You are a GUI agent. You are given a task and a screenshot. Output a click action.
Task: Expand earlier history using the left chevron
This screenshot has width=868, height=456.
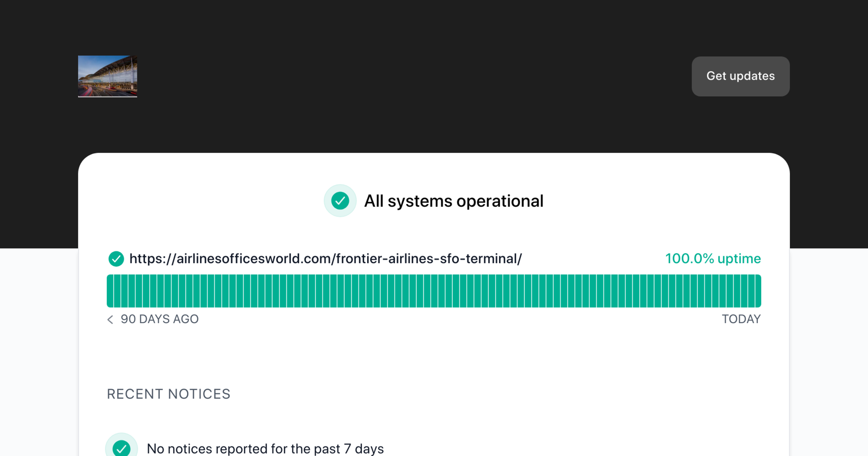point(110,320)
